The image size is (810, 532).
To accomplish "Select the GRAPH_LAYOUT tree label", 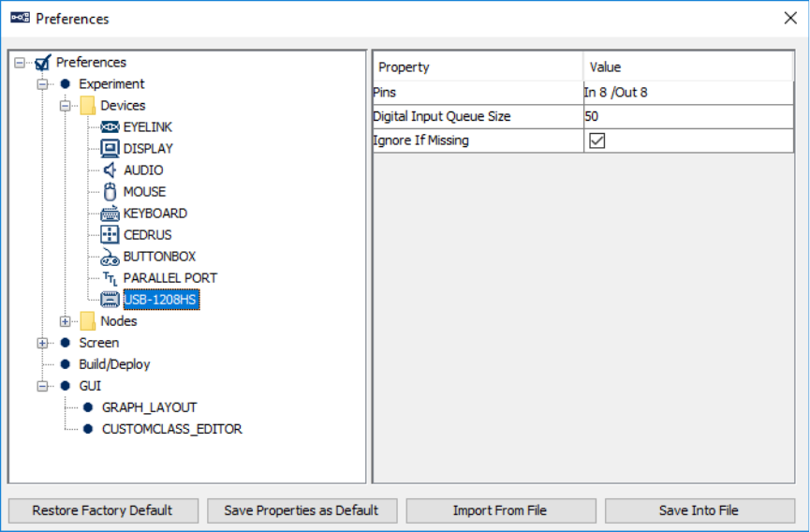I will pos(149,408).
